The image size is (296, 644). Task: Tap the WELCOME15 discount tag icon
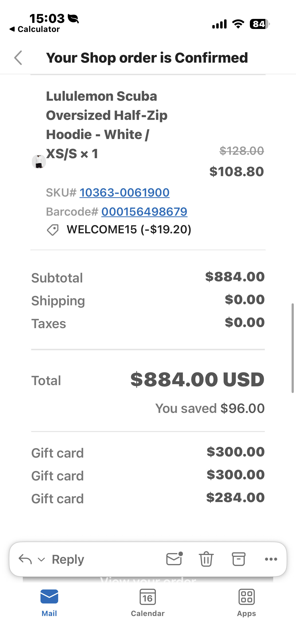point(53,230)
